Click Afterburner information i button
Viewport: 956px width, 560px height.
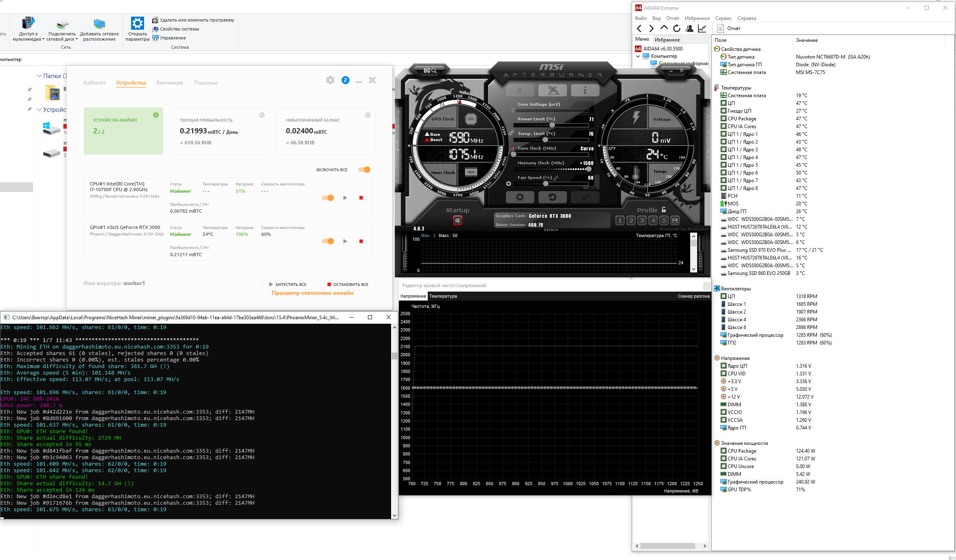(585, 90)
